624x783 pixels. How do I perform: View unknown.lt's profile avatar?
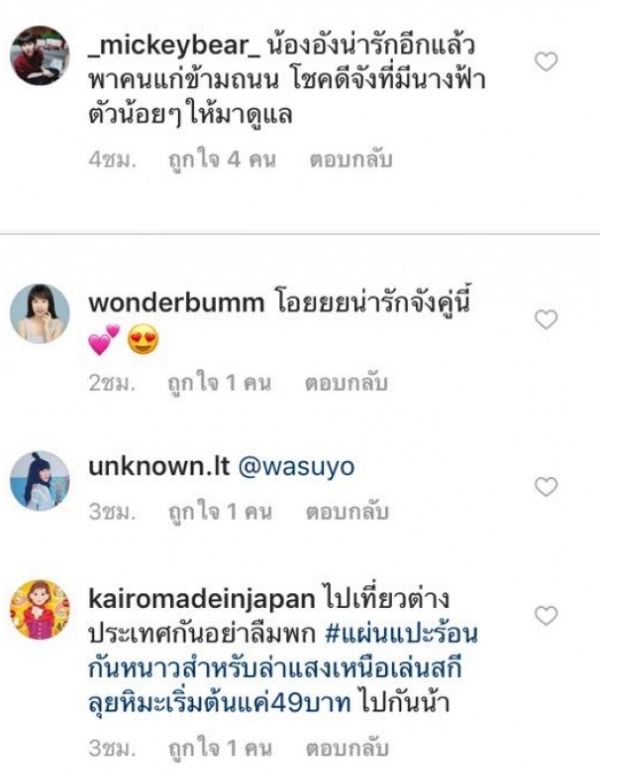(40, 481)
